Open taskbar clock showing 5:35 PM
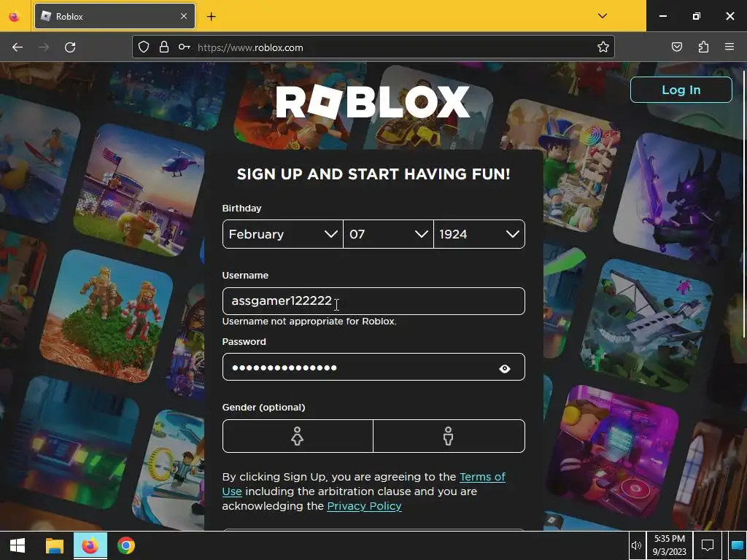 point(670,545)
